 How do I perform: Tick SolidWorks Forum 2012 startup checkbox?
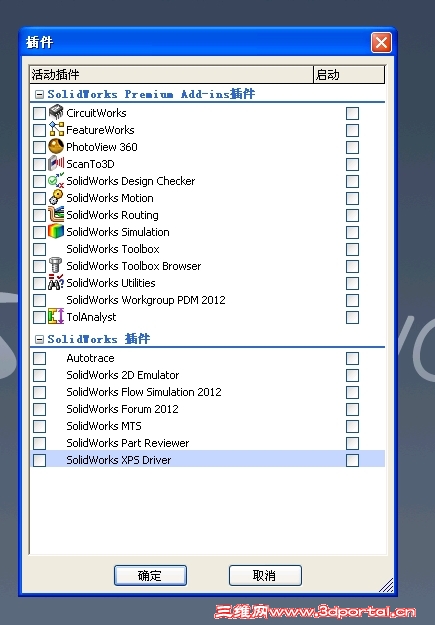[352, 409]
